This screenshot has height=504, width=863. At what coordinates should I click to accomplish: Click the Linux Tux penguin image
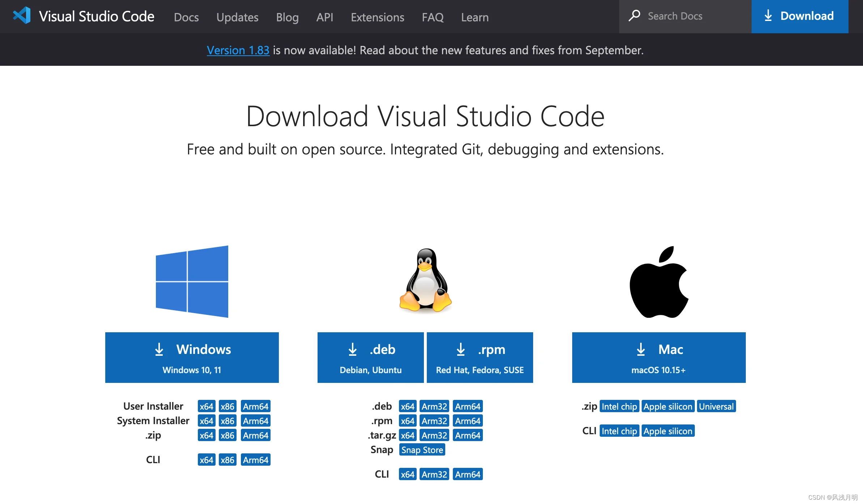pyautogui.click(x=425, y=280)
